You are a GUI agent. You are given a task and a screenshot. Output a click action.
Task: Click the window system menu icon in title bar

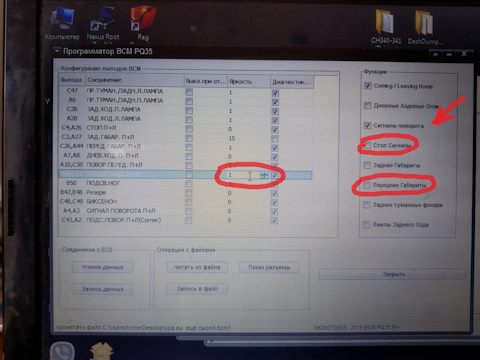(57, 51)
